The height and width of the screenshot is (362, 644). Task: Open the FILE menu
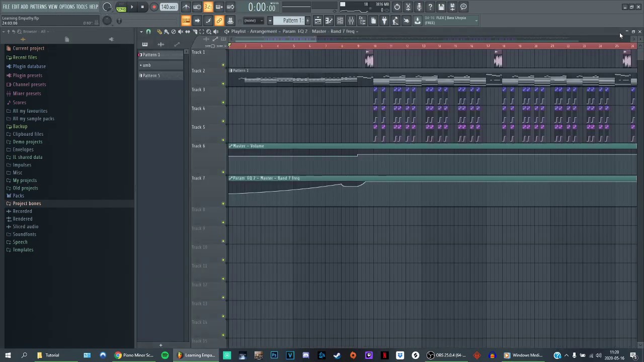click(6, 7)
